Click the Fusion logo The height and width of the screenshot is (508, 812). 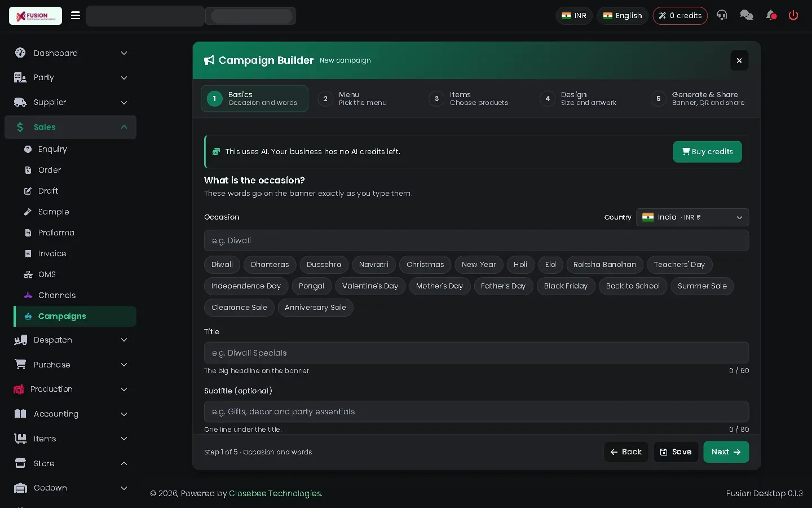click(36, 16)
